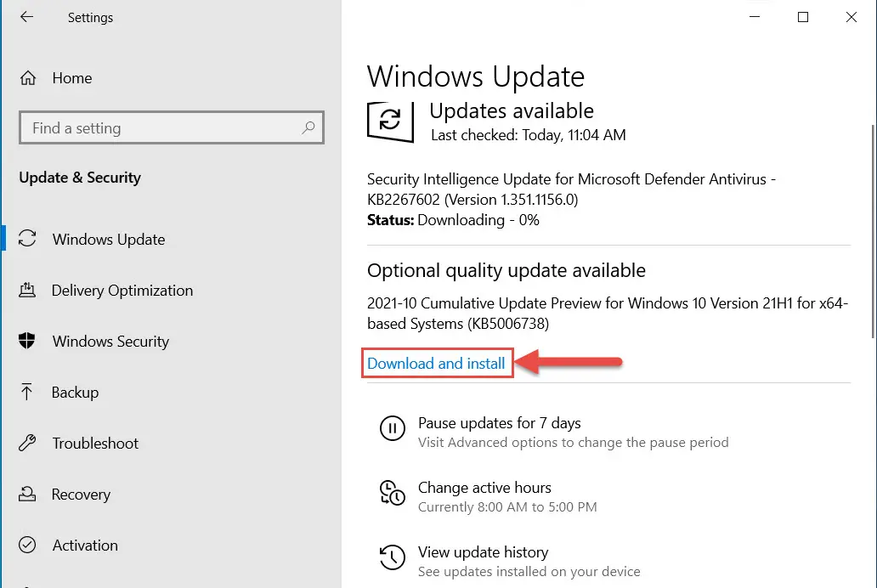Click the Troubleshoot wrench icon
This screenshot has width=877, height=588.
click(x=27, y=443)
